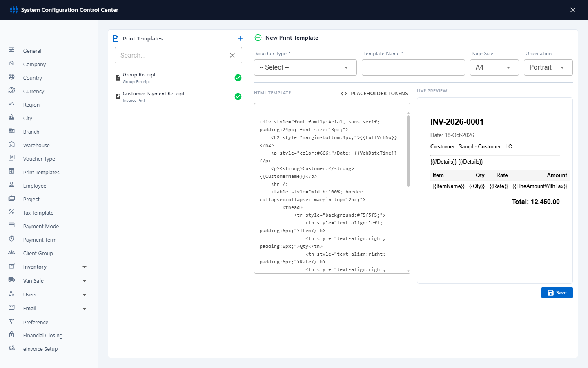Click inside the HTML template editor
The image size is (588, 368).
click(332, 188)
